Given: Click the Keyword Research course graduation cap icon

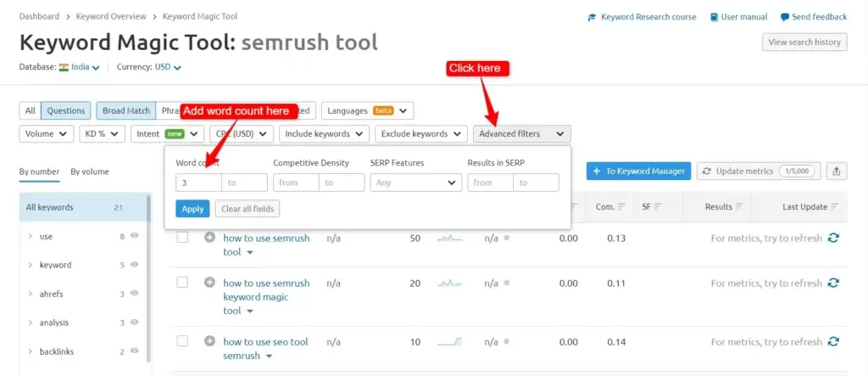Looking at the screenshot, I should coord(593,17).
